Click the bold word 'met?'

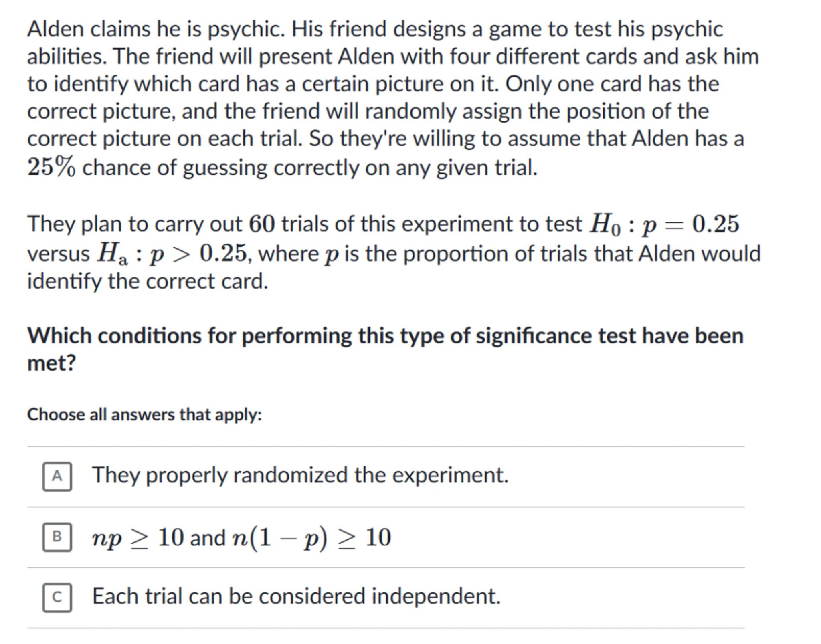51,363
